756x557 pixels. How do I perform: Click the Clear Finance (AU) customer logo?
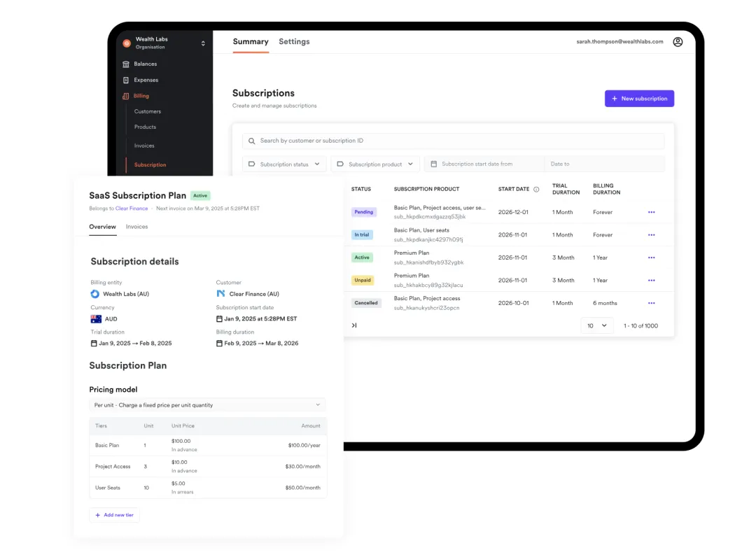point(220,293)
